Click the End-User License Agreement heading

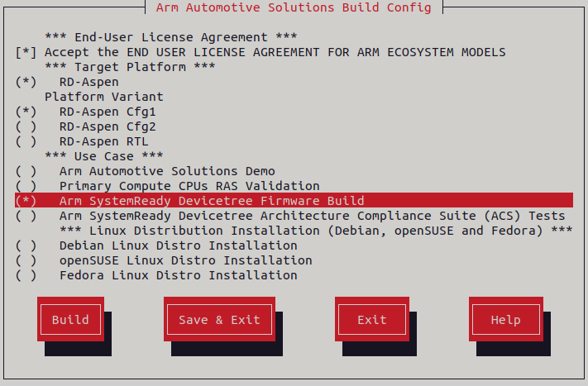pyautogui.click(x=171, y=37)
